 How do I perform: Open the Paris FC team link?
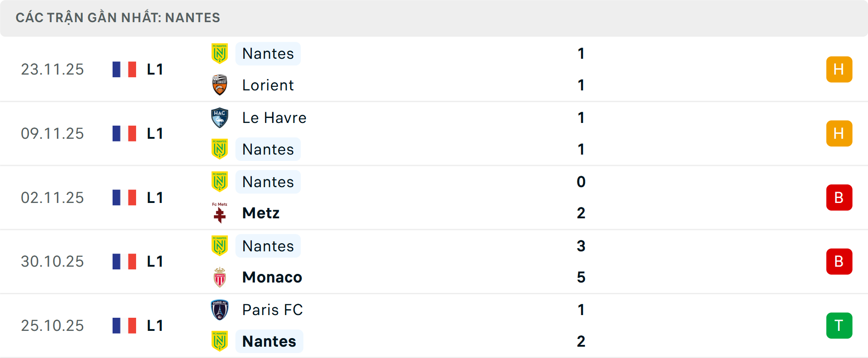(x=272, y=310)
